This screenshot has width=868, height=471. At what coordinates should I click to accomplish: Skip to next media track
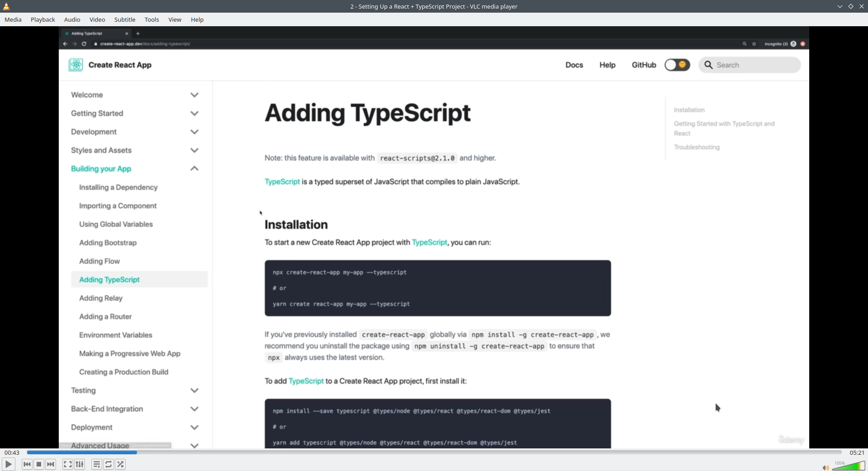click(51, 464)
